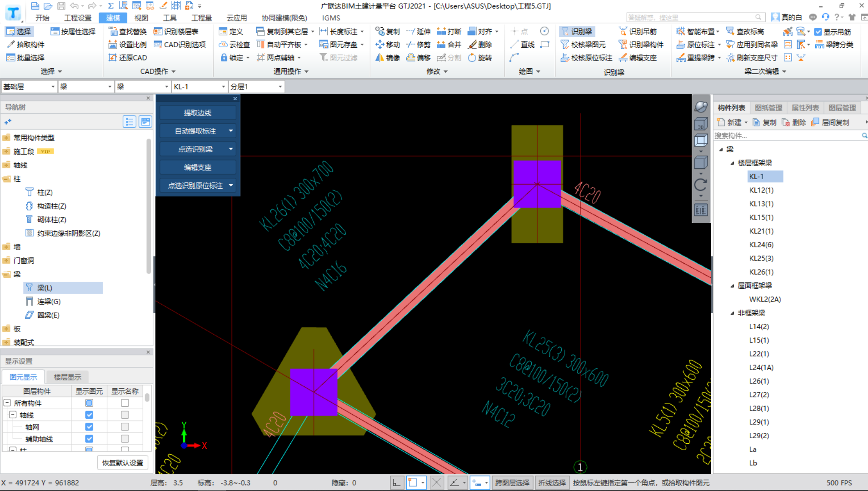Image resolution: width=868 pixels, height=491 pixels.
Task: Open the 工程设置 ribbon tab
Action: coord(78,18)
